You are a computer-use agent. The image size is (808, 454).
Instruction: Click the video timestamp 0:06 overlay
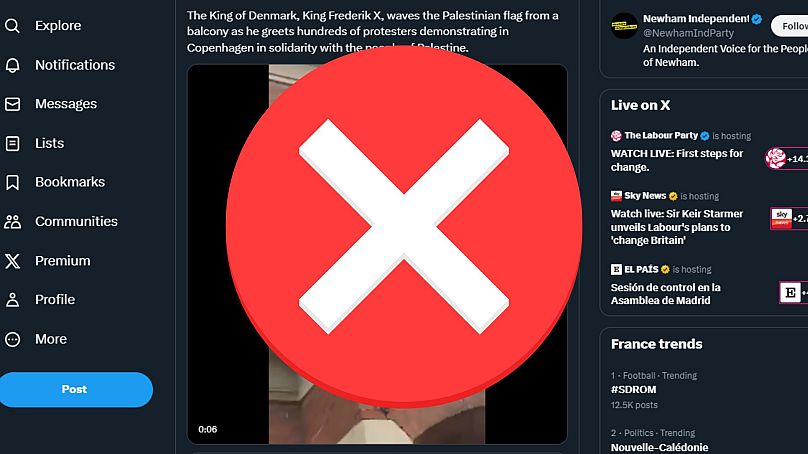pyautogui.click(x=208, y=429)
